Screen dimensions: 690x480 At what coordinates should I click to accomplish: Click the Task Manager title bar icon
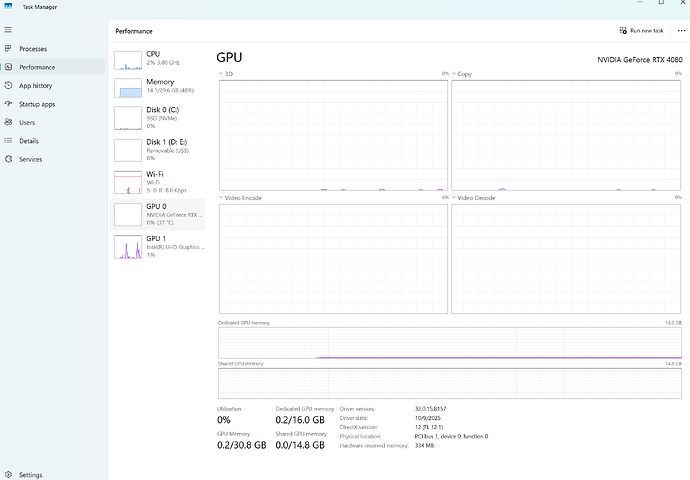8,6
